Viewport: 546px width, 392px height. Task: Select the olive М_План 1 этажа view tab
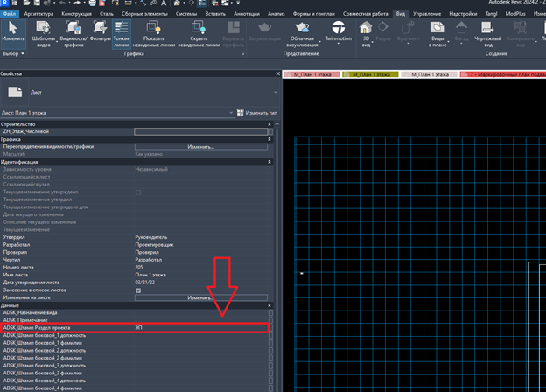tap(370, 74)
